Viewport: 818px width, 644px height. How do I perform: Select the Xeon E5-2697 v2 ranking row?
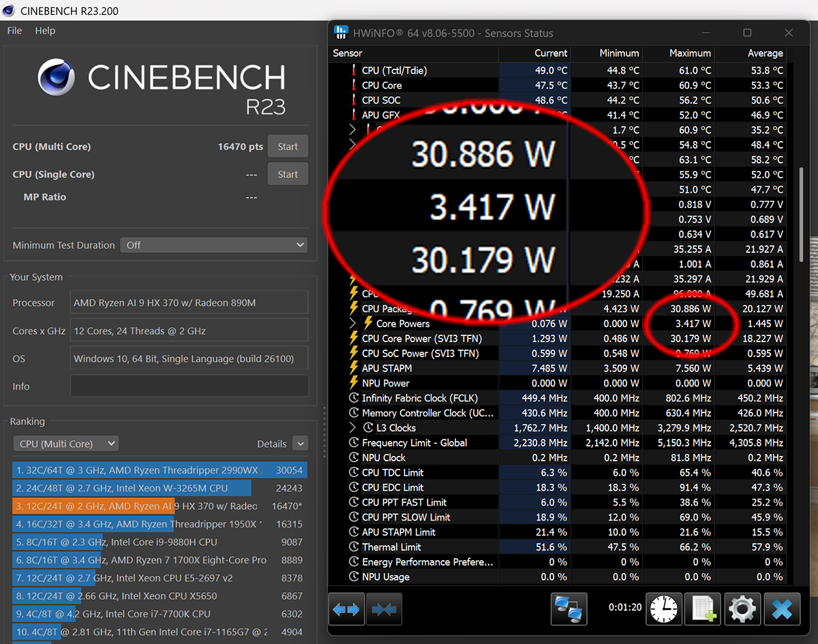160,577
